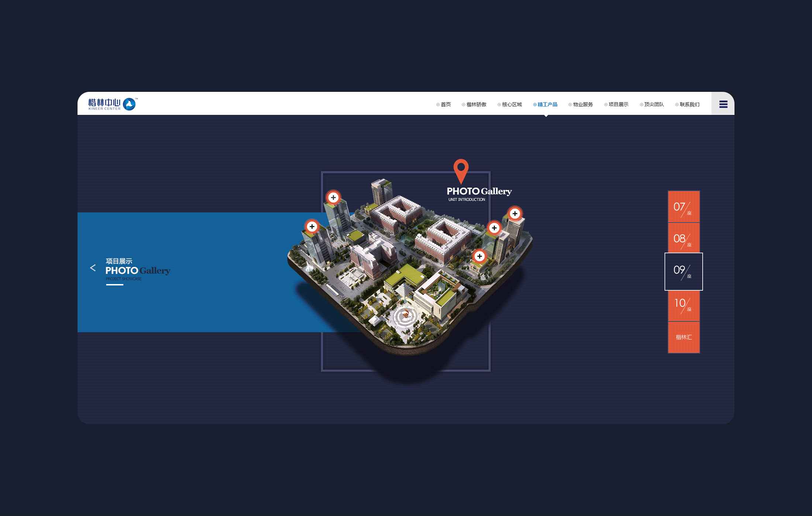Click lowest plus hotspot on right side
Screen dimensions: 812x516
click(479, 256)
